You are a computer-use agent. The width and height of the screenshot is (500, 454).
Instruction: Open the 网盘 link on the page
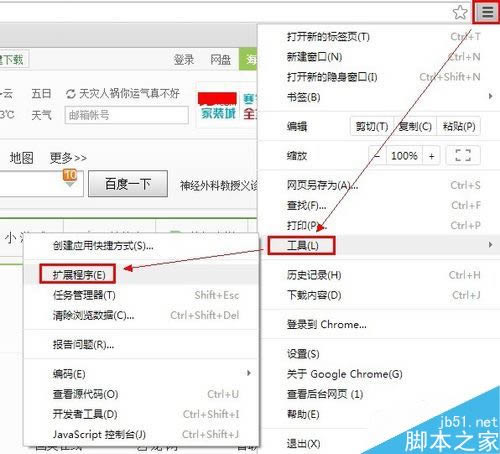[x=220, y=59]
